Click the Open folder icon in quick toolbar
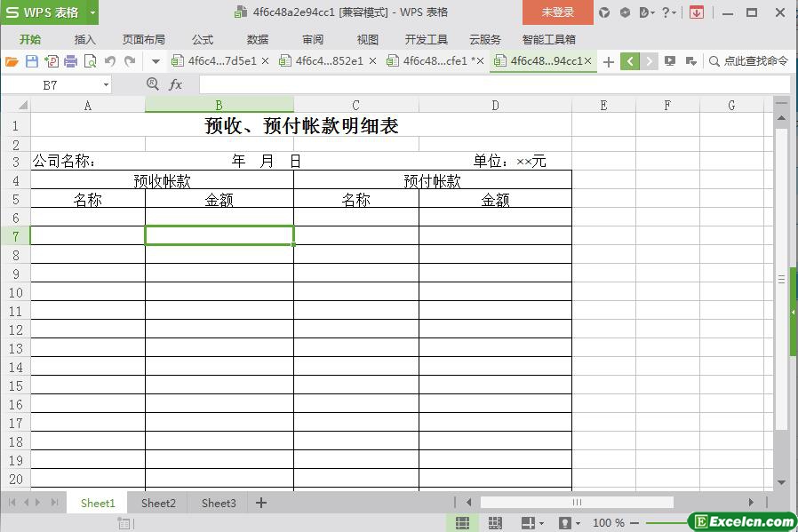 [12, 61]
